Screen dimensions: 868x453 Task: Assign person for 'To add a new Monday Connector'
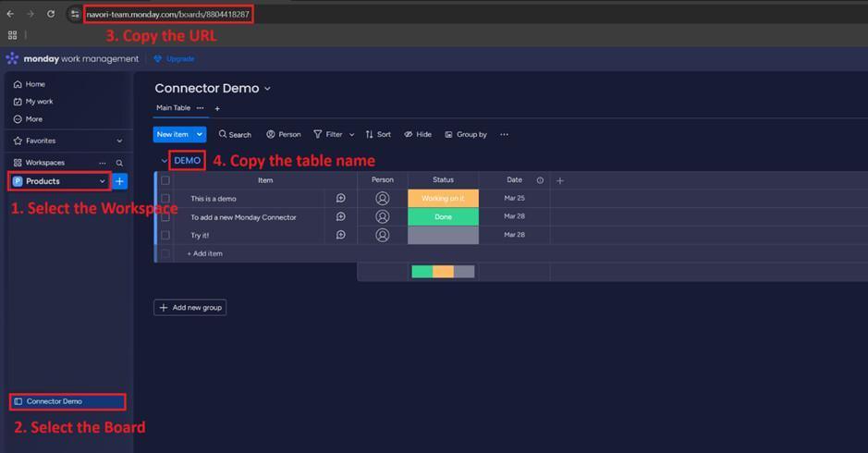pos(383,216)
